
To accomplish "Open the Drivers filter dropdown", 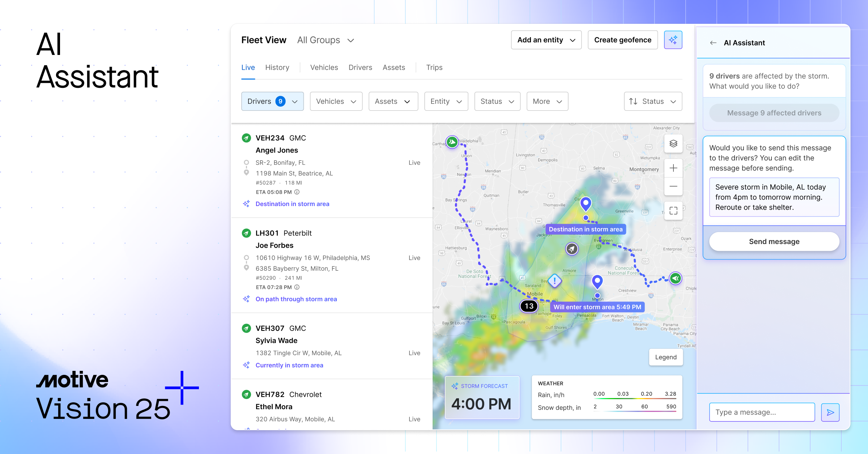I will pos(272,101).
